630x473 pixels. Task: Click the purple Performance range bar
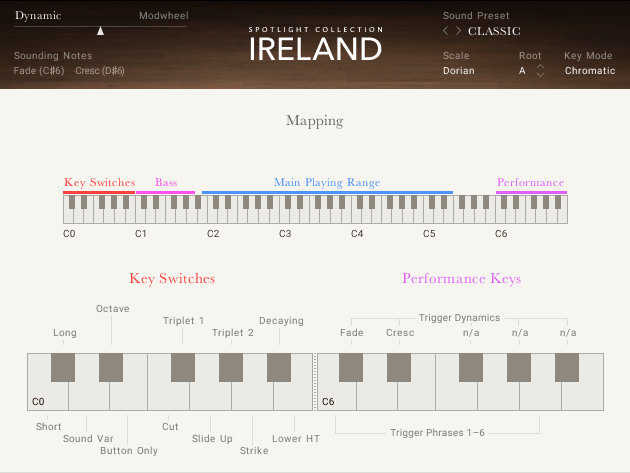coord(531,192)
